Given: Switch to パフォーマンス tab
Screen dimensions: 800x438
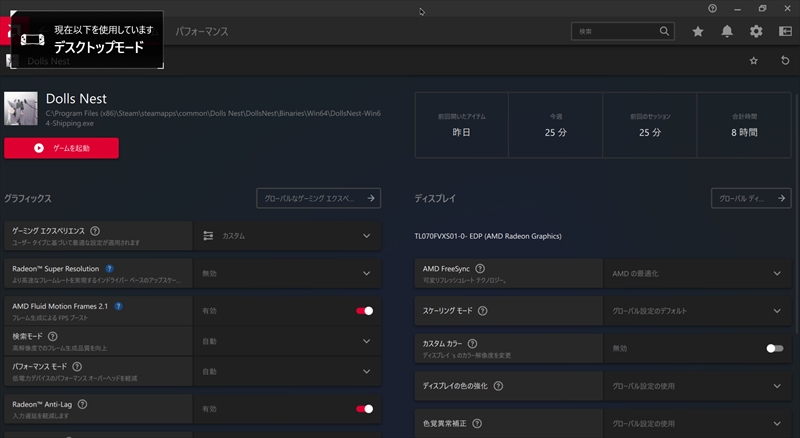Looking at the screenshot, I should pyautogui.click(x=202, y=32).
